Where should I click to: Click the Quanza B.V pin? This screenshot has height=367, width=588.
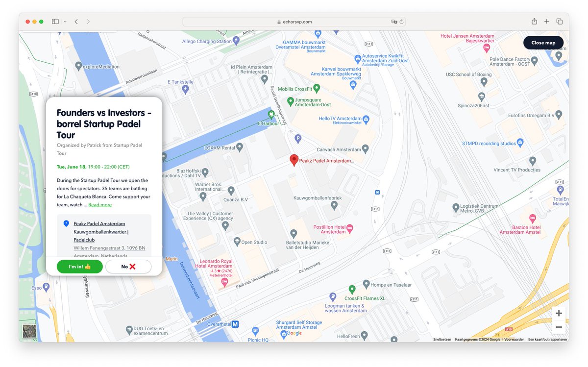(x=231, y=191)
